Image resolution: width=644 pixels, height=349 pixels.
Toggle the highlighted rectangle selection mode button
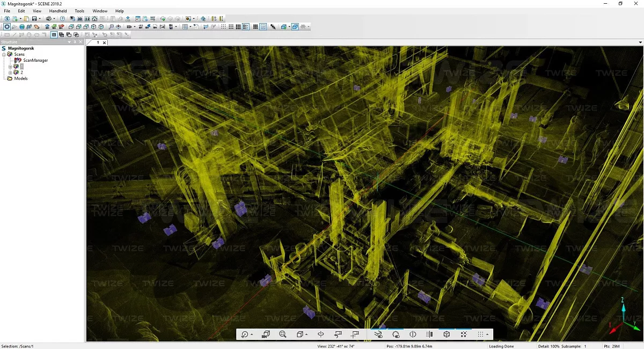tap(54, 35)
